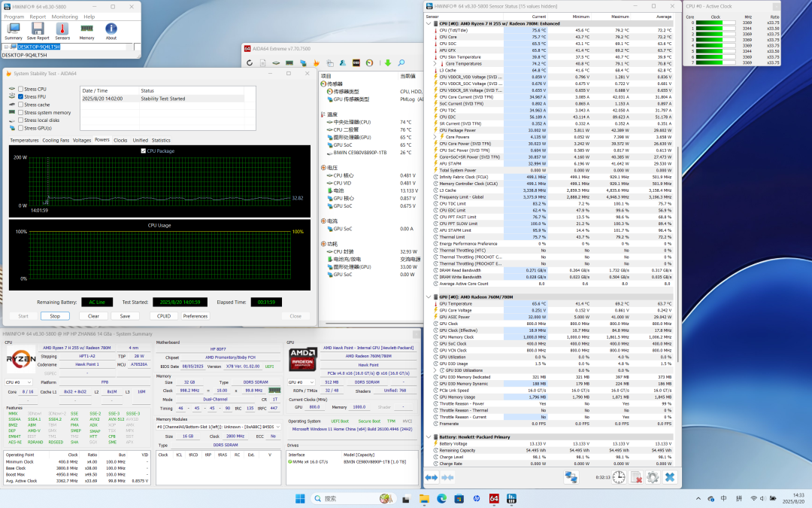This screenshot has height=508, width=812.
Task: Expand the Core Powers sensor row
Action: coord(435,137)
